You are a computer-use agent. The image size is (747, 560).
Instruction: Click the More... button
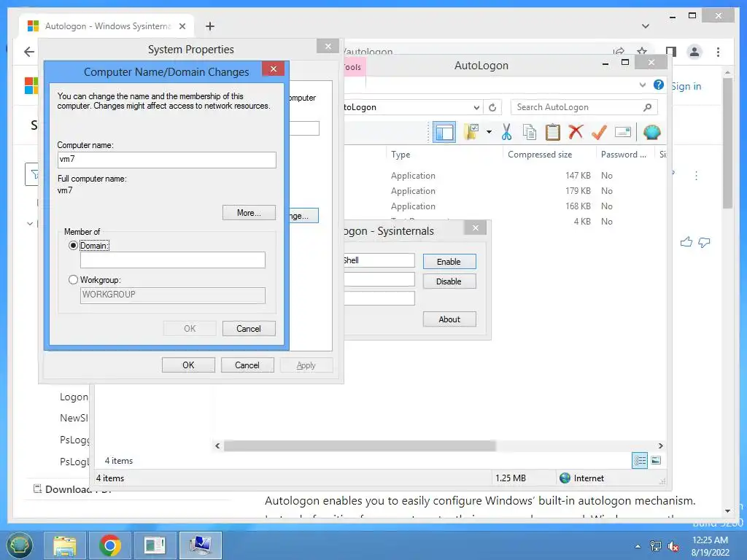coord(249,213)
